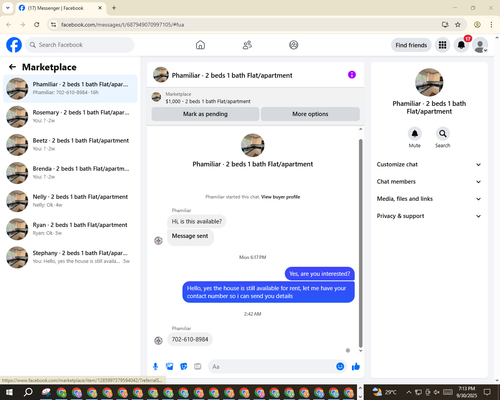Open the Beetz conversation
The height and width of the screenshot is (400, 500).
[x=70, y=145]
